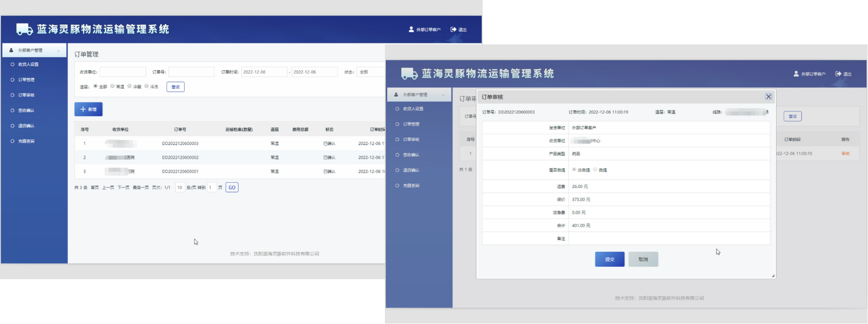The image size is (868, 324).
Task: Open the 状态 dropdown showing 全部
Action: point(371,72)
